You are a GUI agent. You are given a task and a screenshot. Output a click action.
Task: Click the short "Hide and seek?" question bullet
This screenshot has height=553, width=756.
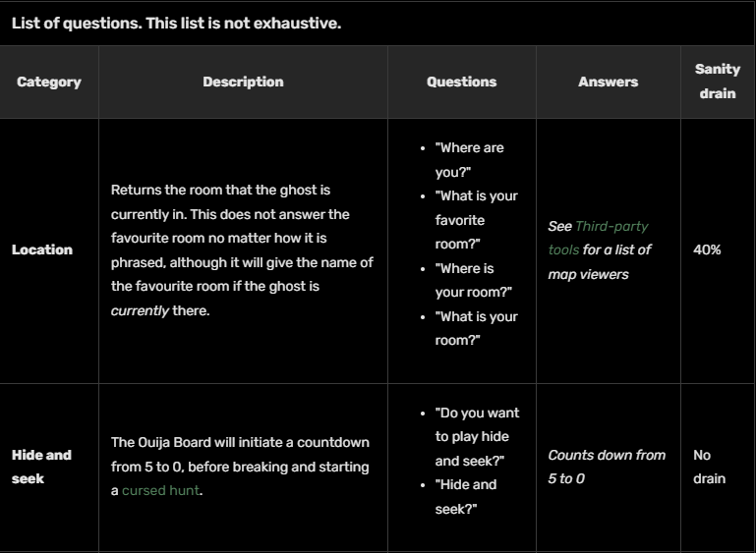point(466,496)
